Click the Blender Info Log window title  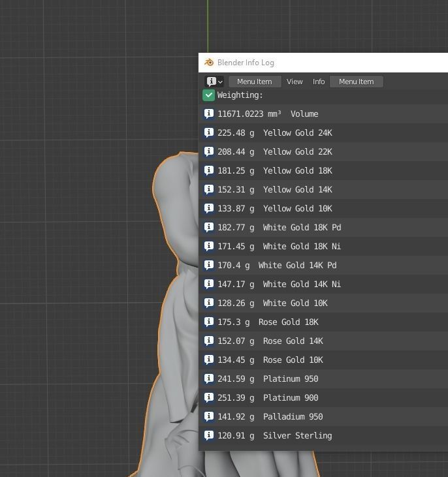[x=246, y=63]
